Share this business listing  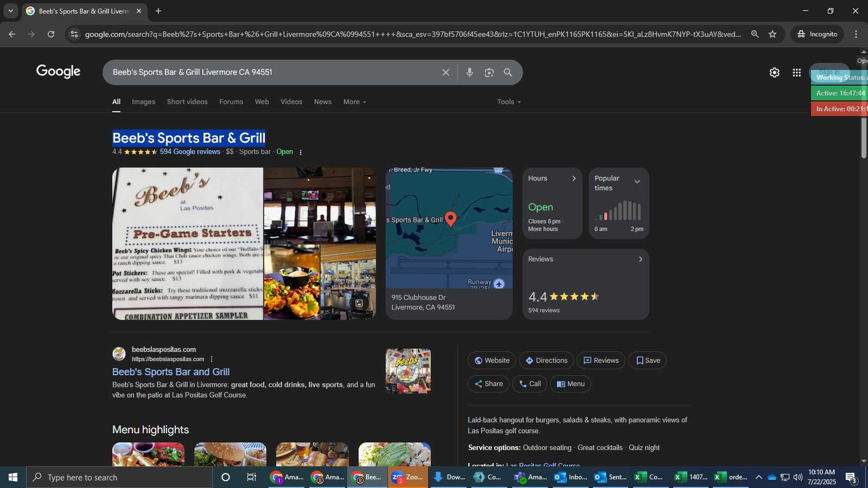488,384
